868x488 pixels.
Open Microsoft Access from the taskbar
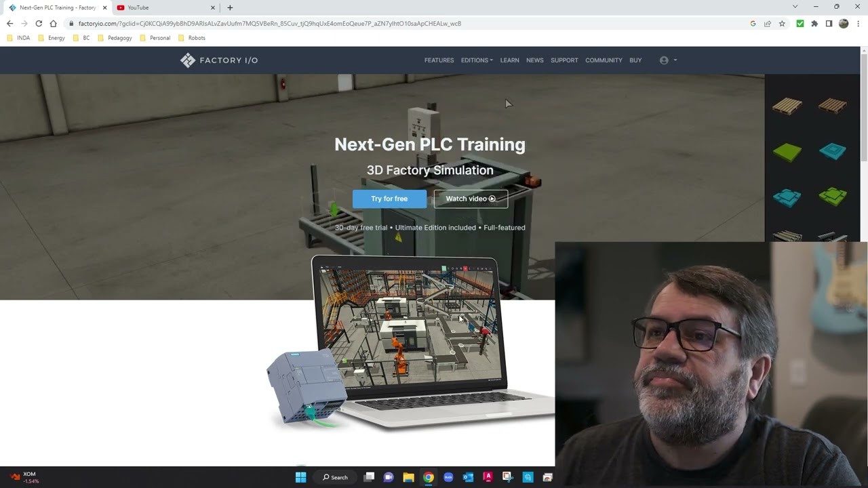coord(488,477)
